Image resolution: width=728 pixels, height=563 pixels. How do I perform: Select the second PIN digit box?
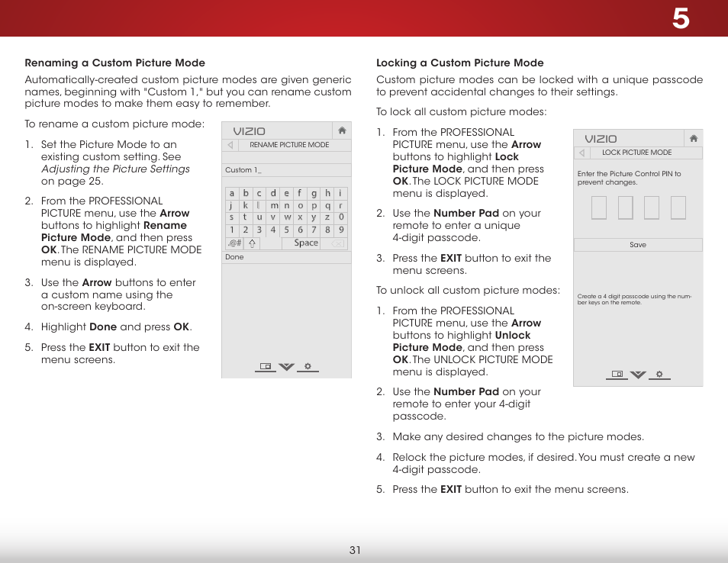pos(626,208)
